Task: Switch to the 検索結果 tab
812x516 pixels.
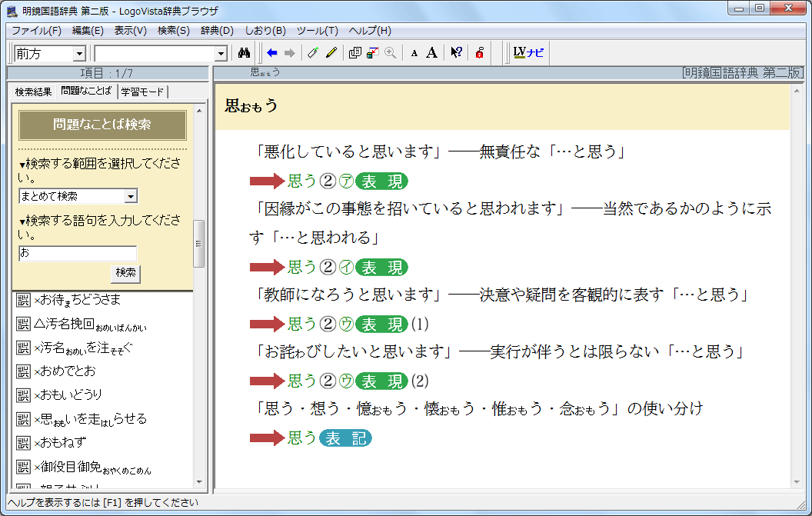Action: pos(33,92)
